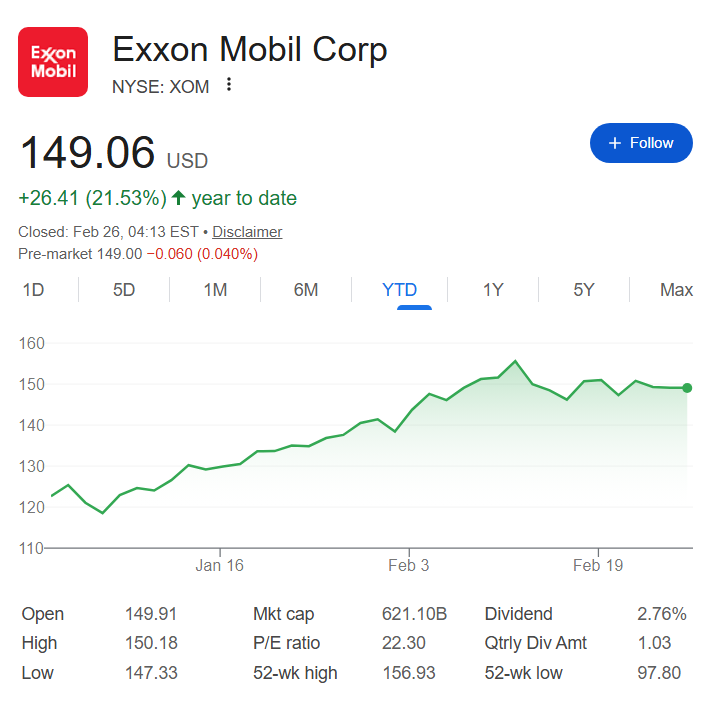Select the 5D time range tab
The height and width of the screenshot is (703, 713).
point(124,290)
